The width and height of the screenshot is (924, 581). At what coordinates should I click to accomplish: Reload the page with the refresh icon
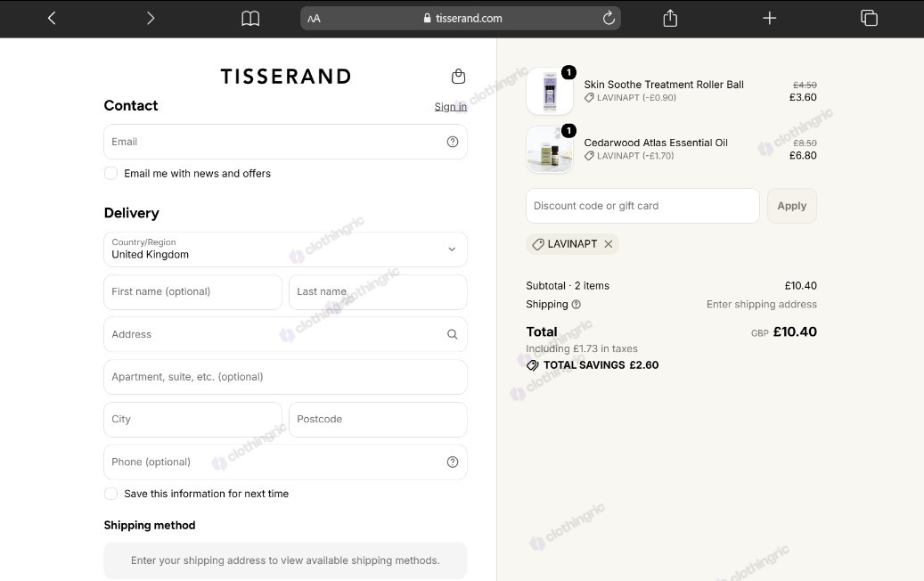[x=609, y=18]
